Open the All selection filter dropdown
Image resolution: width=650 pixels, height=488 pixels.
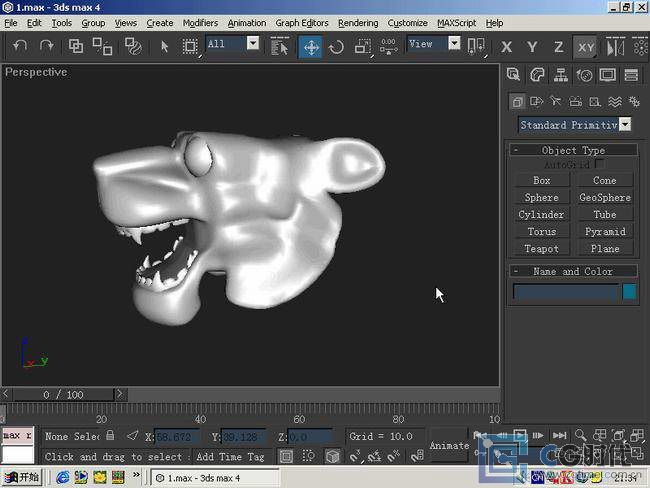coord(253,43)
